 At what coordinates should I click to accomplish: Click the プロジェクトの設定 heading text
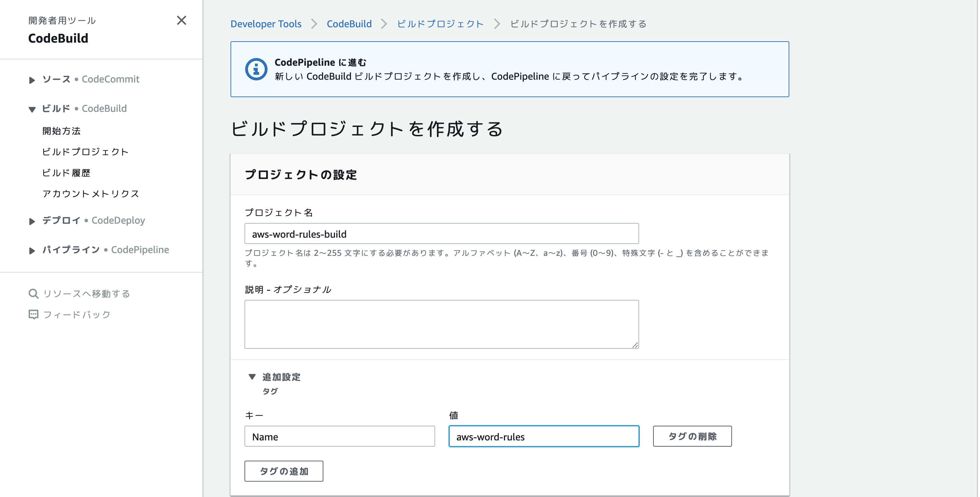[x=301, y=175]
